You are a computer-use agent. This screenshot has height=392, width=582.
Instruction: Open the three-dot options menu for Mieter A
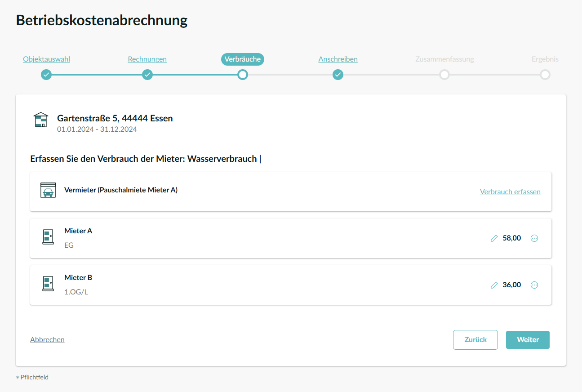[x=534, y=238]
